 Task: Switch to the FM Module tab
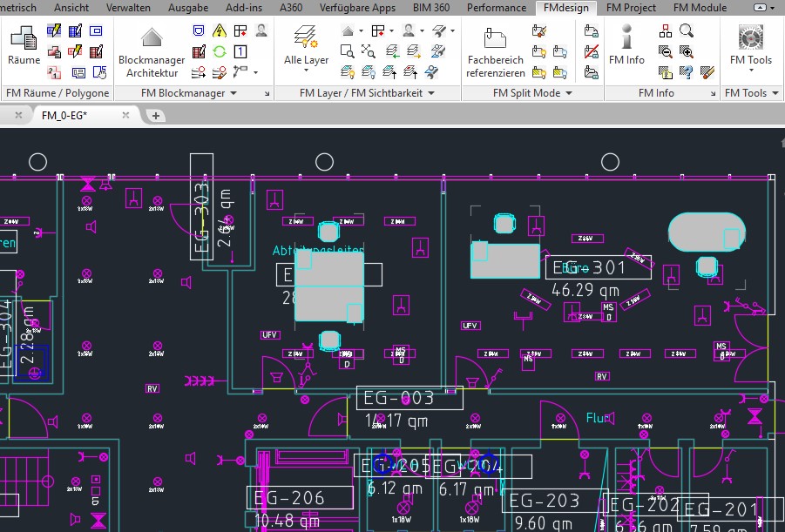pyautogui.click(x=700, y=8)
